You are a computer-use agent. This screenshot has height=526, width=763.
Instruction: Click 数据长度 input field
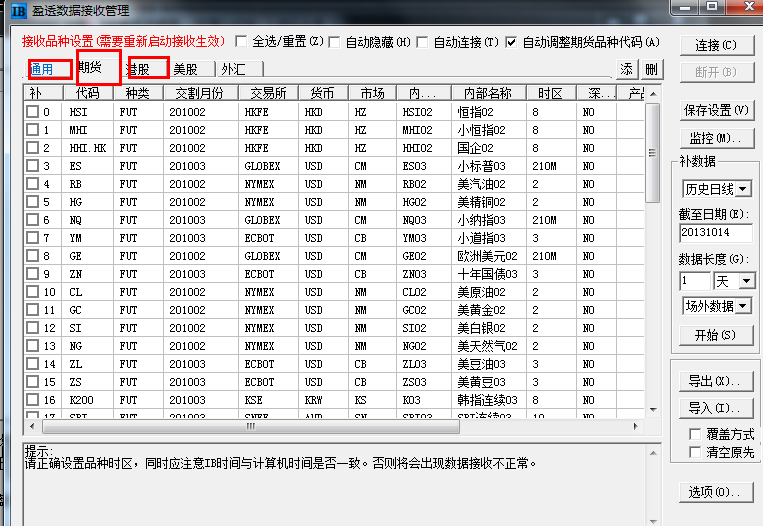(x=695, y=281)
